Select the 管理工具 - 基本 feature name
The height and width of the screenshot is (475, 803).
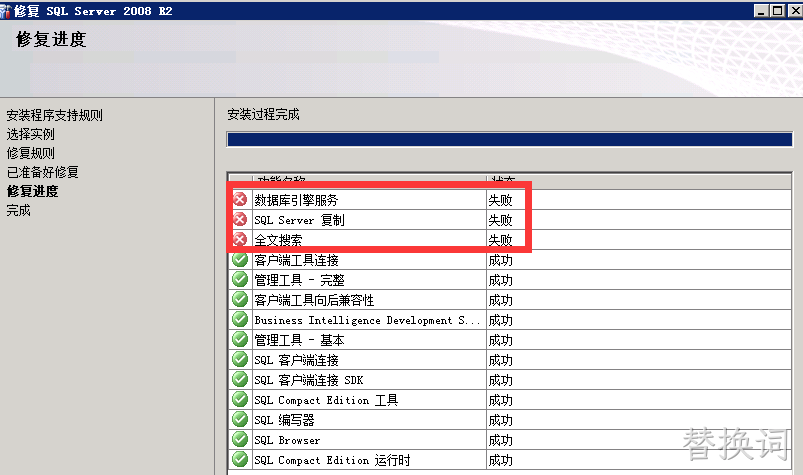coord(299,340)
